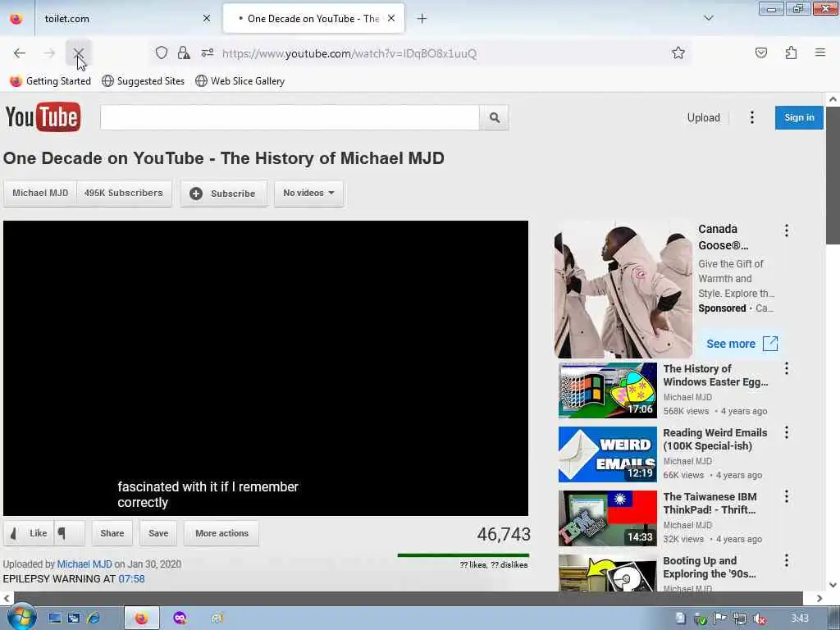Click the magnifier search button

[495, 117]
